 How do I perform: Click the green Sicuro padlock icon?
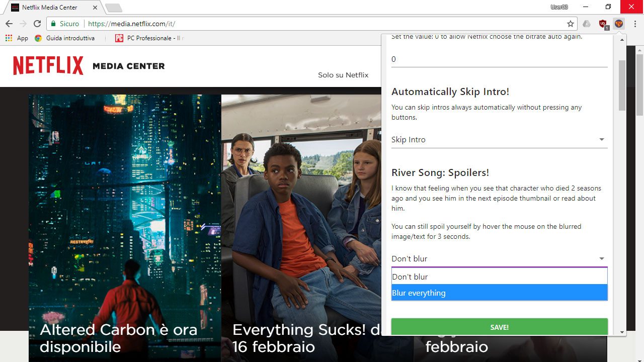53,24
